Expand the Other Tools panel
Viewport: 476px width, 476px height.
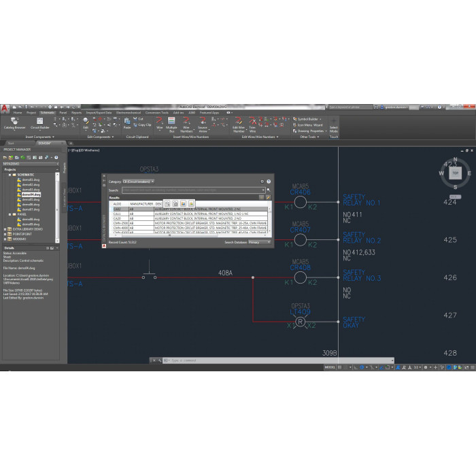tap(309, 137)
